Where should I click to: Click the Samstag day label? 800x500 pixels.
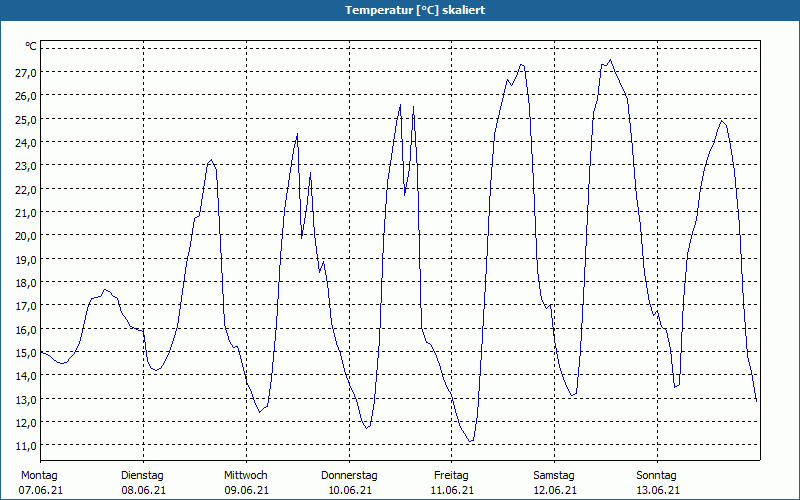[x=554, y=476]
